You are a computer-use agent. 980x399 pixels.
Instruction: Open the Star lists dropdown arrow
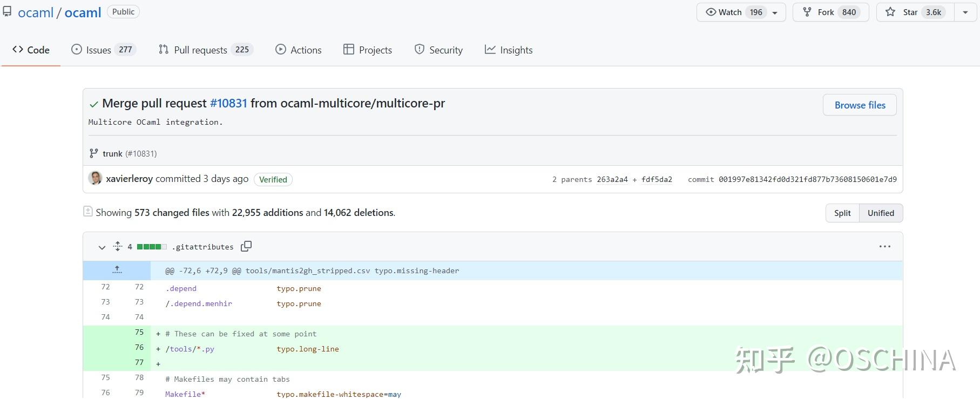(x=965, y=12)
